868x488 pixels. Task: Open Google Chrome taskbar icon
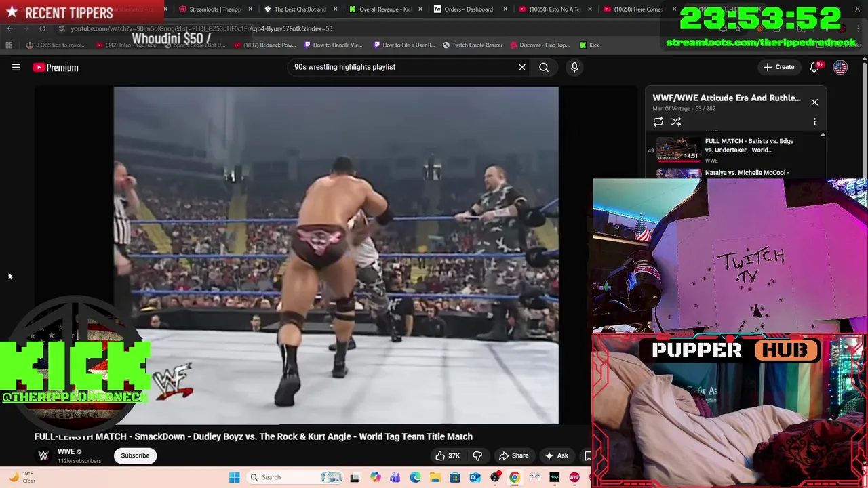(x=515, y=477)
